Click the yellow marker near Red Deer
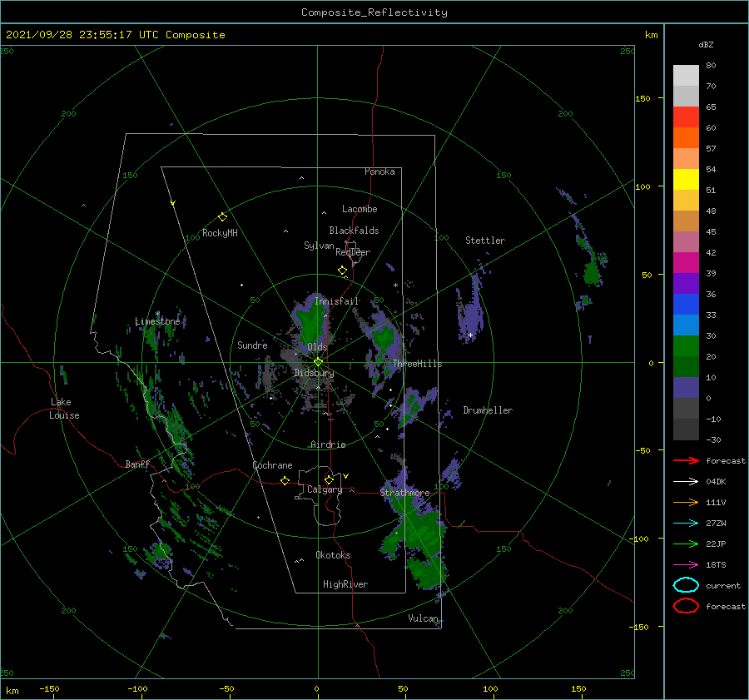The height and width of the screenshot is (700, 749). (343, 271)
